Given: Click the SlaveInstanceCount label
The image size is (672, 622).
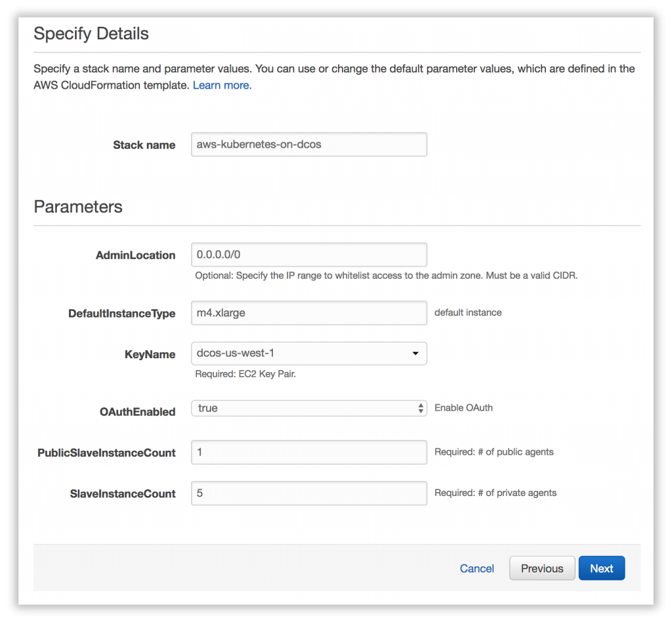Looking at the screenshot, I should point(123,493).
